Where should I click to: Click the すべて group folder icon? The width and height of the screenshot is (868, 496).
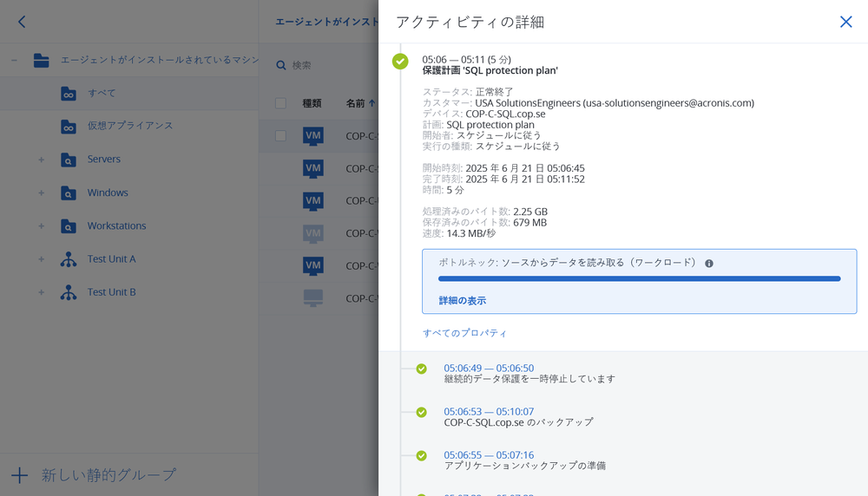(69, 94)
